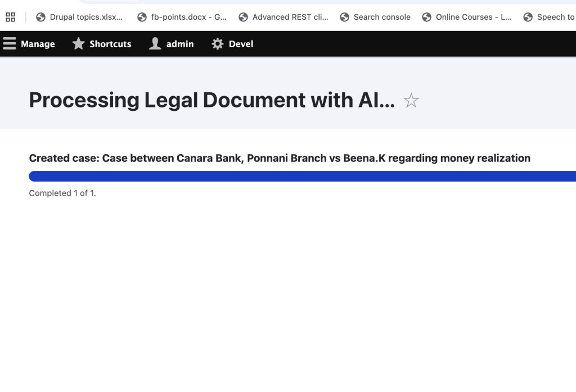The image size is (576, 392).
Task: Click the star icon beside Shortcuts
Action: click(x=79, y=44)
